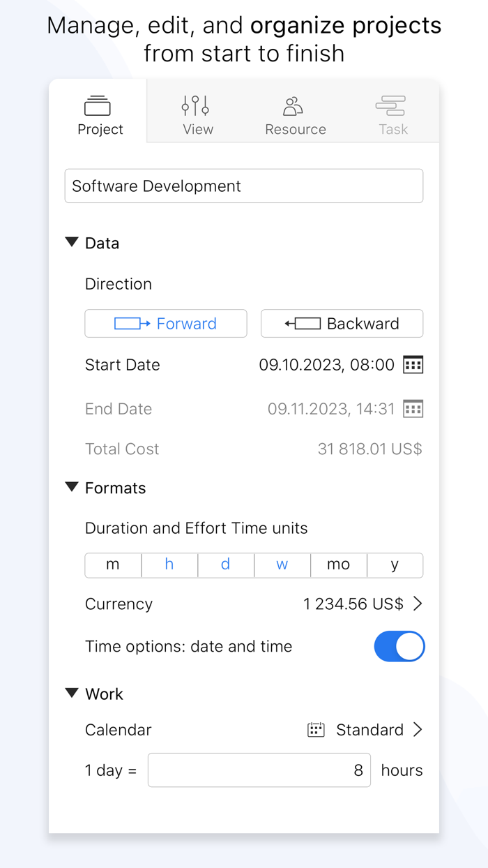Click the hours value input field
Screen dimensions: 488x868
pyautogui.click(x=259, y=770)
